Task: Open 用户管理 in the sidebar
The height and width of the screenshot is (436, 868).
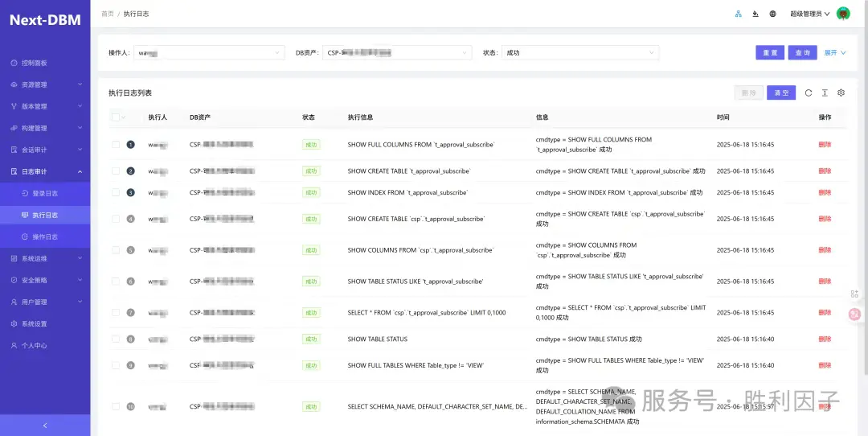Action: [x=45, y=302]
